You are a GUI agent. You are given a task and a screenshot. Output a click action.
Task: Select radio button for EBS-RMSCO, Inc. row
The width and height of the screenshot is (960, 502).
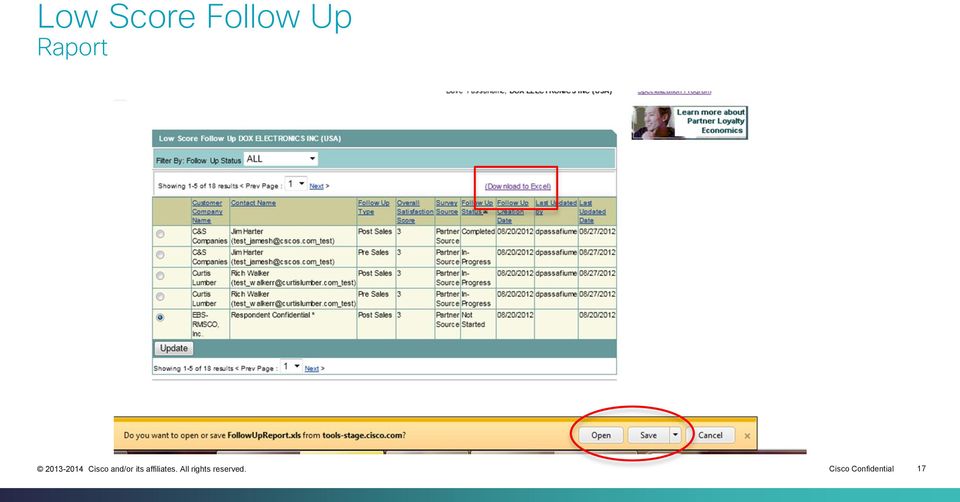click(x=160, y=318)
